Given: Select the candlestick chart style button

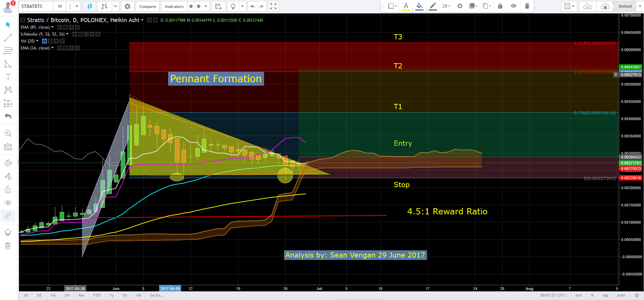Looking at the screenshot, I should coord(90,6).
